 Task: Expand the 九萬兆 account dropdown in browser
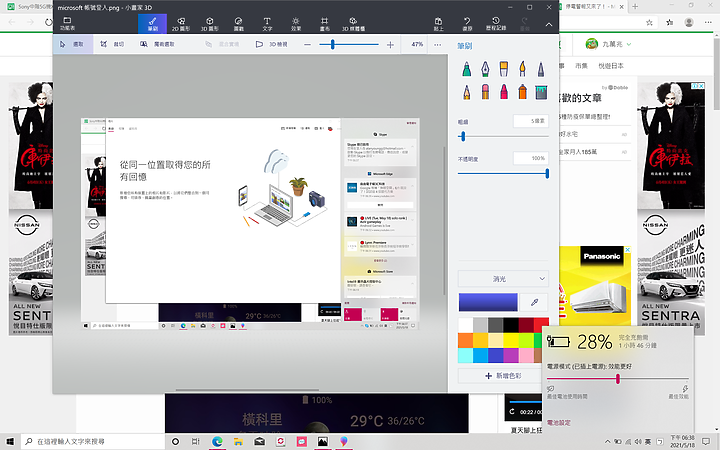pyautogui.click(x=629, y=45)
